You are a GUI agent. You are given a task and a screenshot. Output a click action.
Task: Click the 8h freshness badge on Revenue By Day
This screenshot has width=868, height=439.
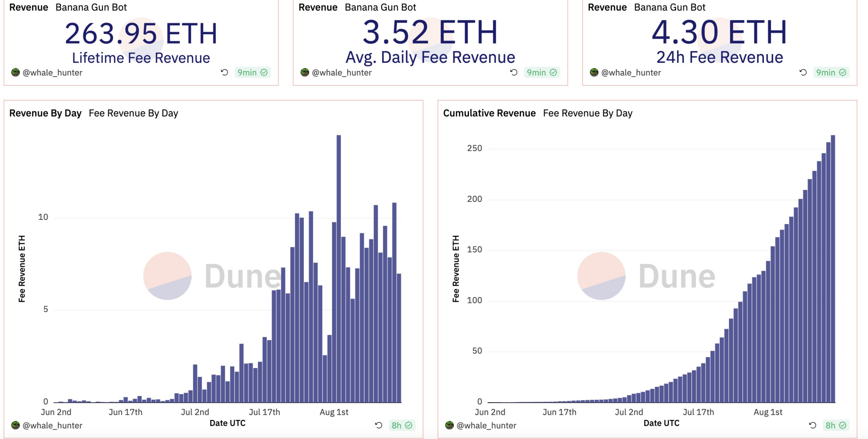[402, 425]
